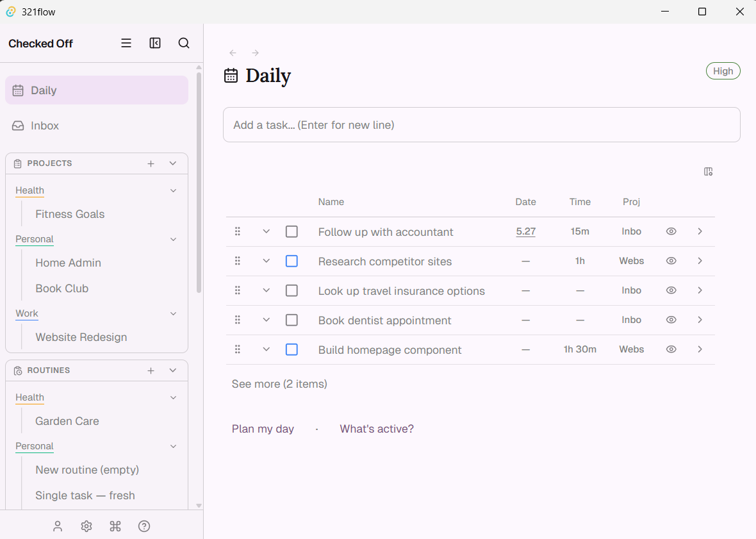Check off Build homepage component task
Image resolution: width=756 pixels, height=539 pixels.
[x=292, y=349]
